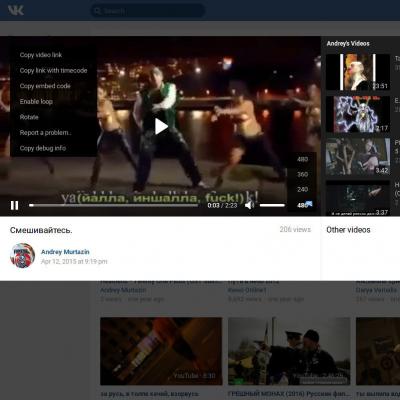
Task: Choose 360 video quality
Action: [302, 174]
